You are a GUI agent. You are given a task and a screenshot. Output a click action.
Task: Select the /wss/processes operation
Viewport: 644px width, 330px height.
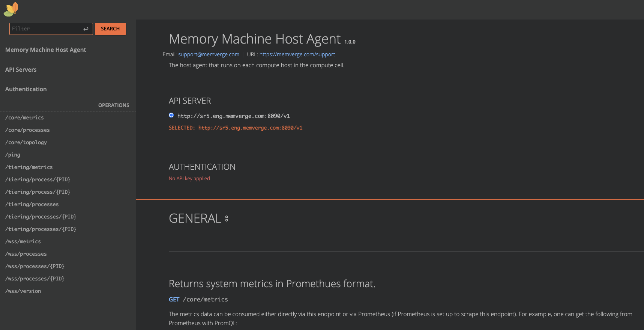26,254
